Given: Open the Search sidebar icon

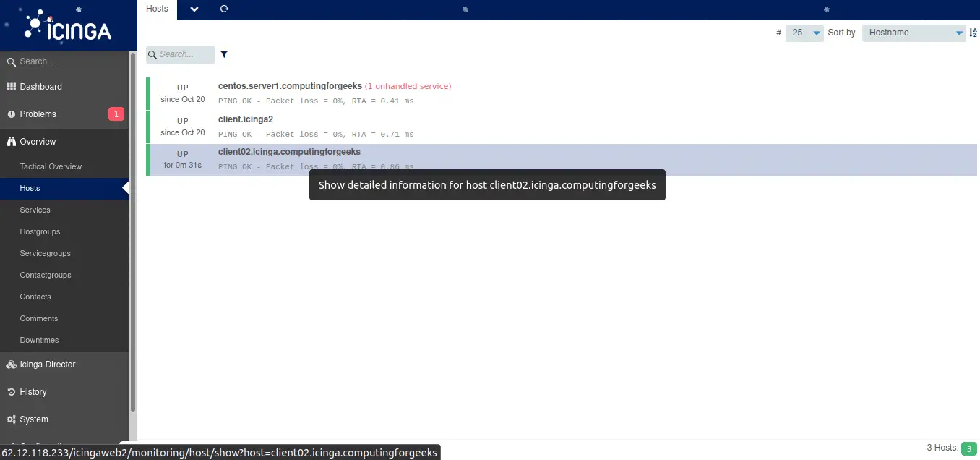Looking at the screenshot, I should coord(10,61).
